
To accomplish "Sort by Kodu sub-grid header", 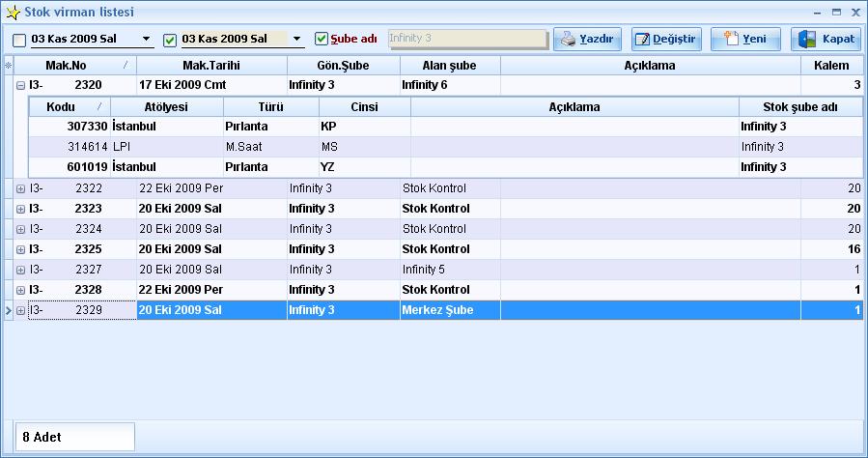I will point(70,107).
